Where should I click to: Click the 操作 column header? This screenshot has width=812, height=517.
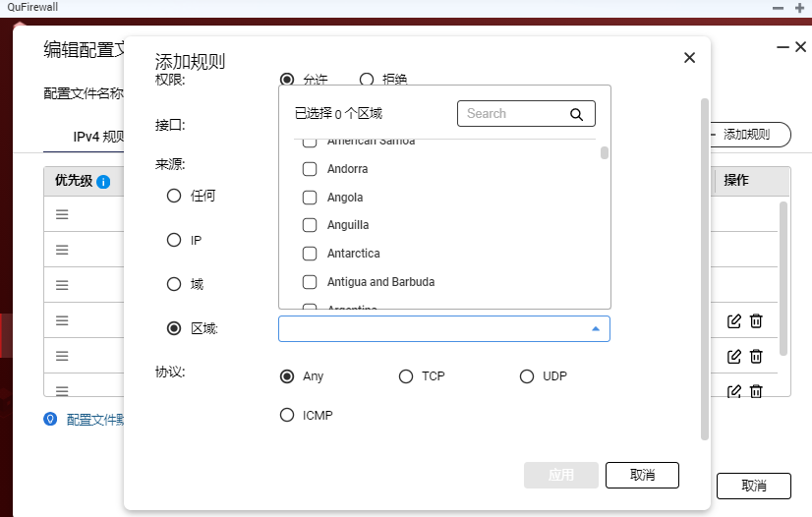(x=736, y=181)
